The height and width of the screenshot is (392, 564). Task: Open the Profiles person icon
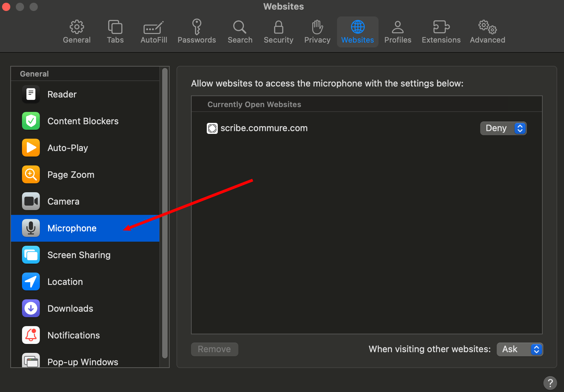398,27
